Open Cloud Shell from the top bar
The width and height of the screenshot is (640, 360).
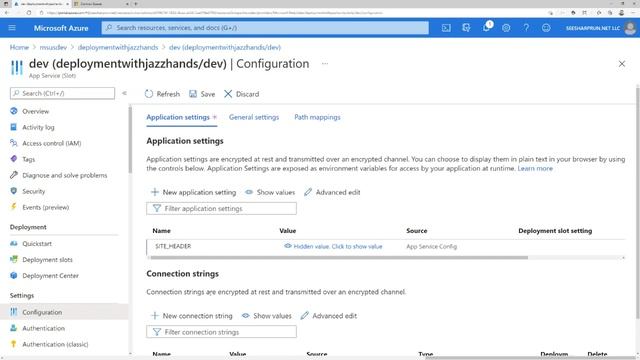(x=446, y=28)
